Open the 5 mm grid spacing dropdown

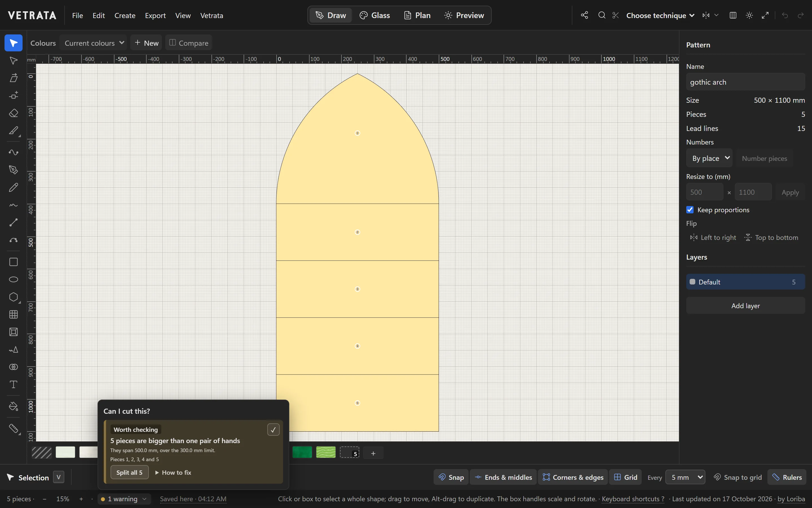click(685, 477)
